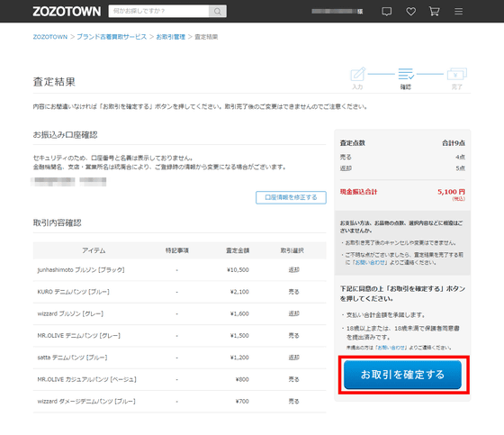Confirm with お取引を確定する button
The image size is (504, 435).
tap(402, 375)
